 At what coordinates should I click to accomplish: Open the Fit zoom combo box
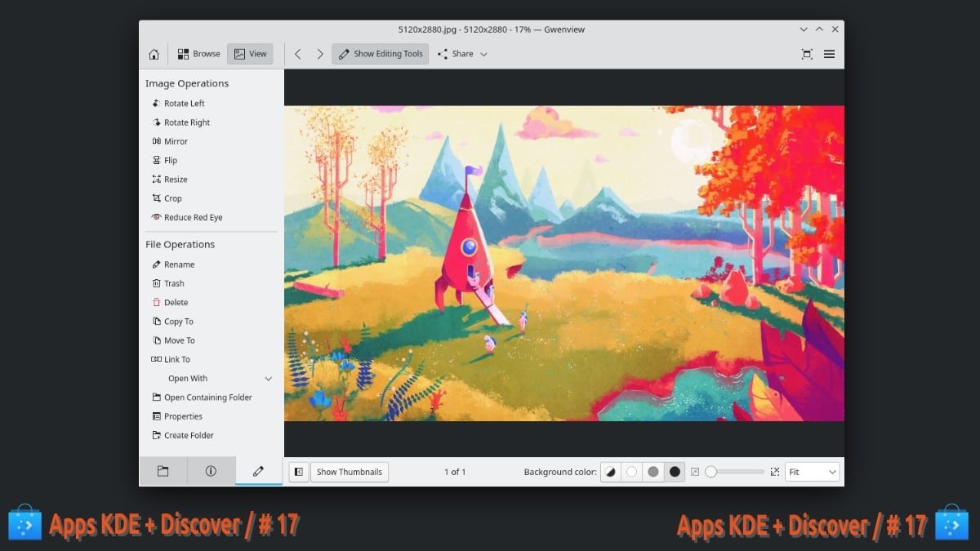(x=812, y=472)
